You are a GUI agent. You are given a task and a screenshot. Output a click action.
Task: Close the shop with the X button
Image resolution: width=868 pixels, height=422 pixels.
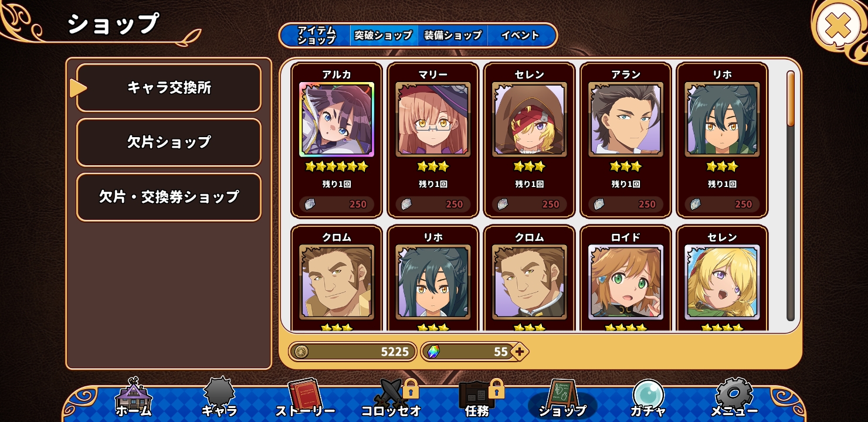pyautogui.click(x=838, y=26)
